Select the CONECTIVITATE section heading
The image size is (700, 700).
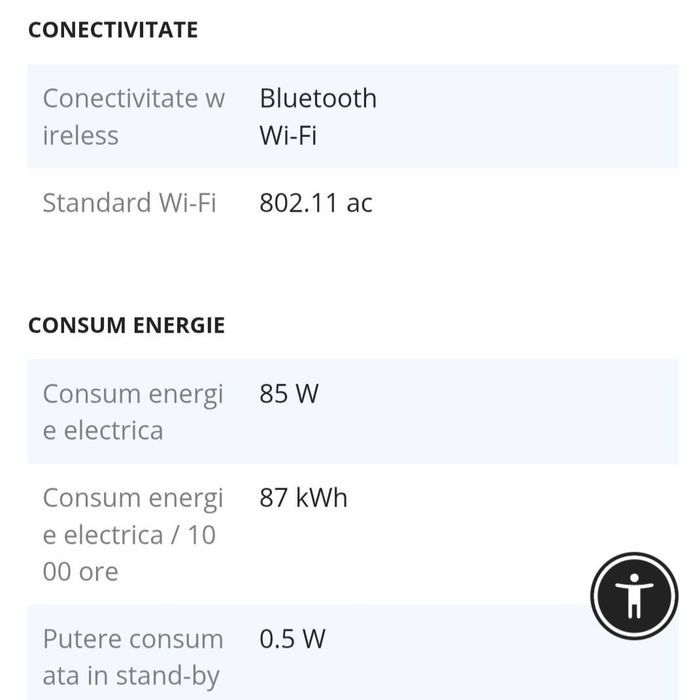pos(113,30)
